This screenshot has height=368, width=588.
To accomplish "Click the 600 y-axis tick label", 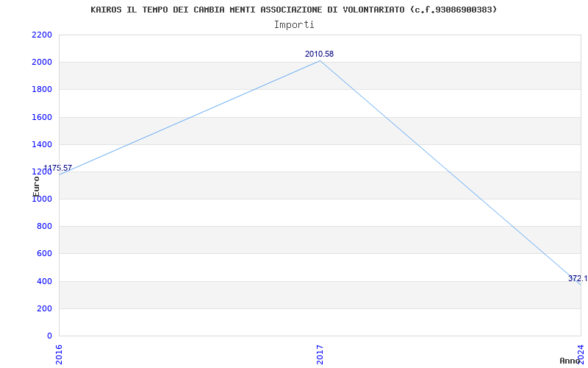I will [x=44, y=254].
